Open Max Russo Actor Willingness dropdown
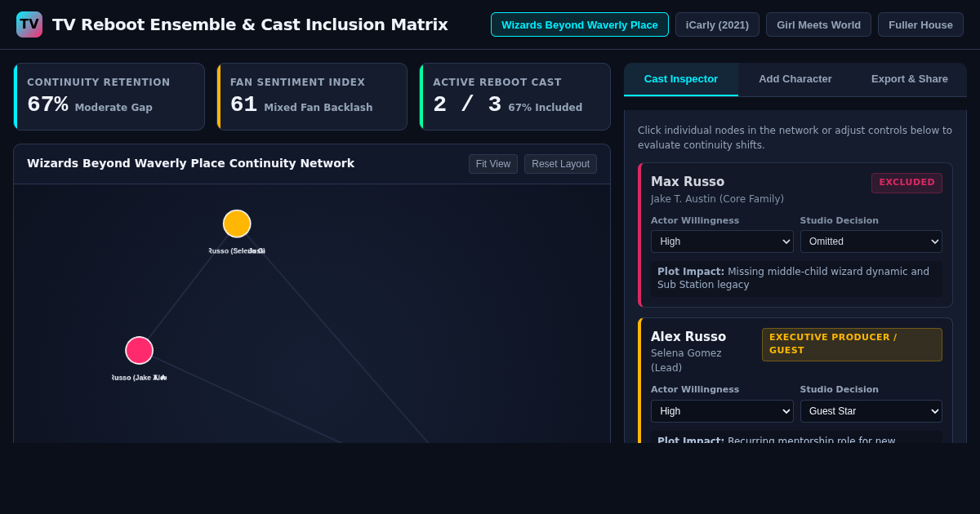The height and width of the screenshot is (514, 980). (x=722, y=241)
